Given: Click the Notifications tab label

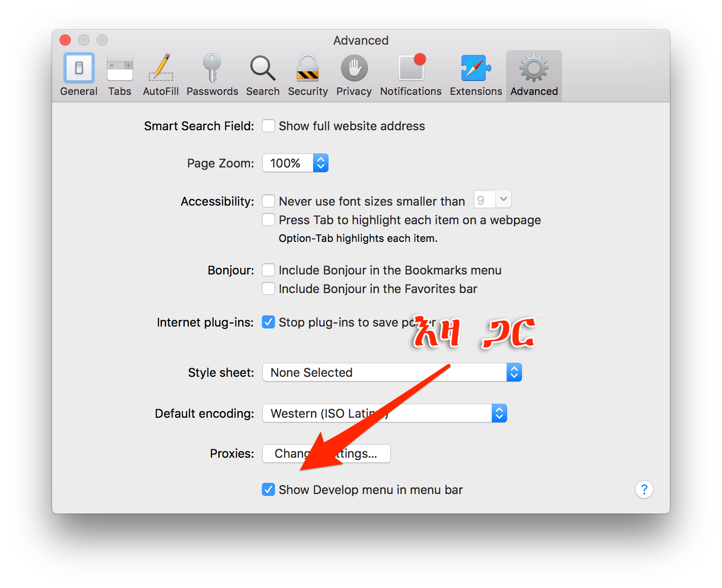Looking at the screenshot, I should [x=411, y=91].
